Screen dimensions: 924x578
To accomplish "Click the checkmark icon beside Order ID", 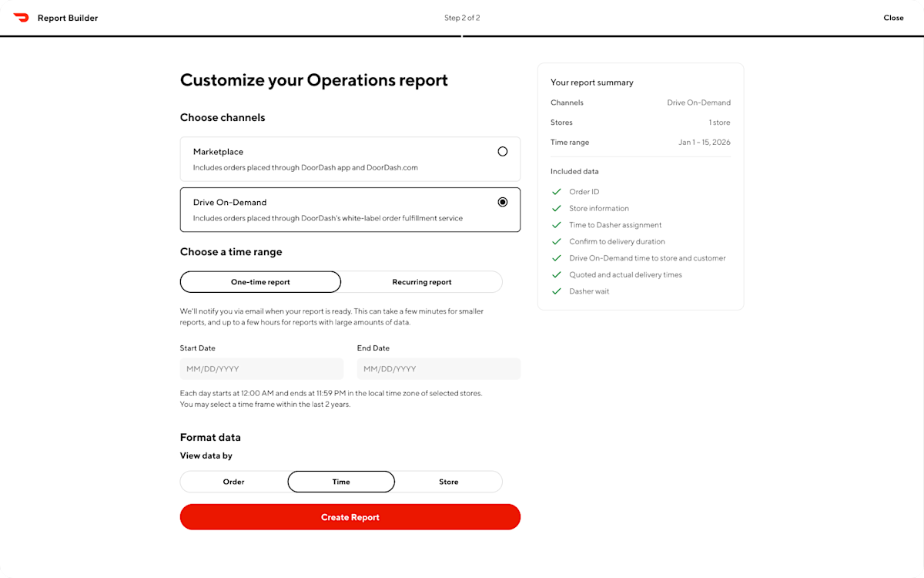I will [556, 192].
